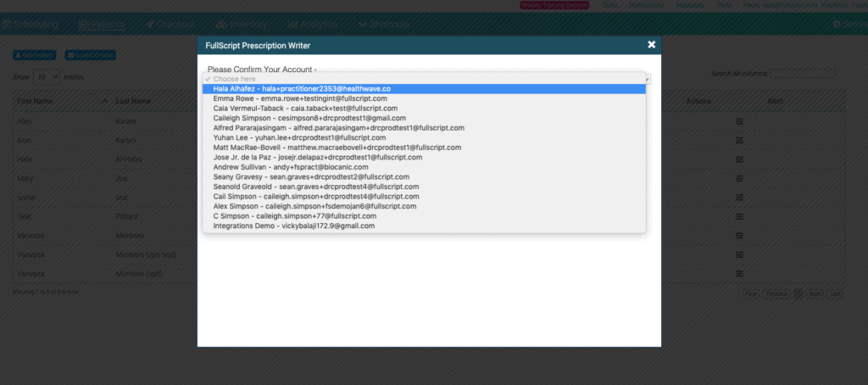Viewport: 868px width, 385px height.
Task: Pick Integrations Demo account entry
Action: (424, 226)
